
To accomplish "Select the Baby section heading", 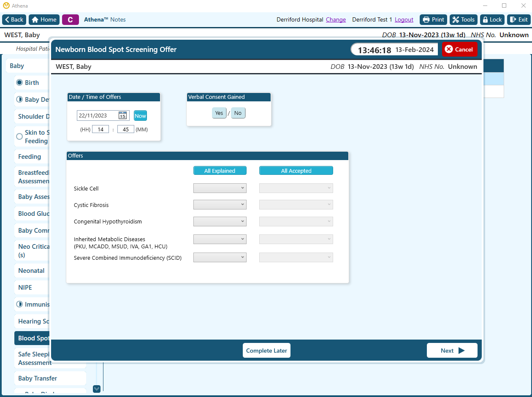I will point(28,66).
